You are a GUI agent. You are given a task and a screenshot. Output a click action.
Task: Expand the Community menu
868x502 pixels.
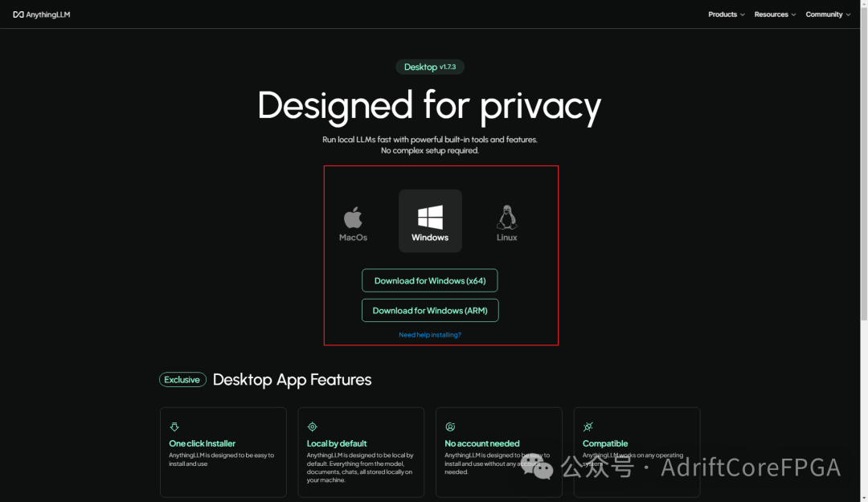[828, 14]
